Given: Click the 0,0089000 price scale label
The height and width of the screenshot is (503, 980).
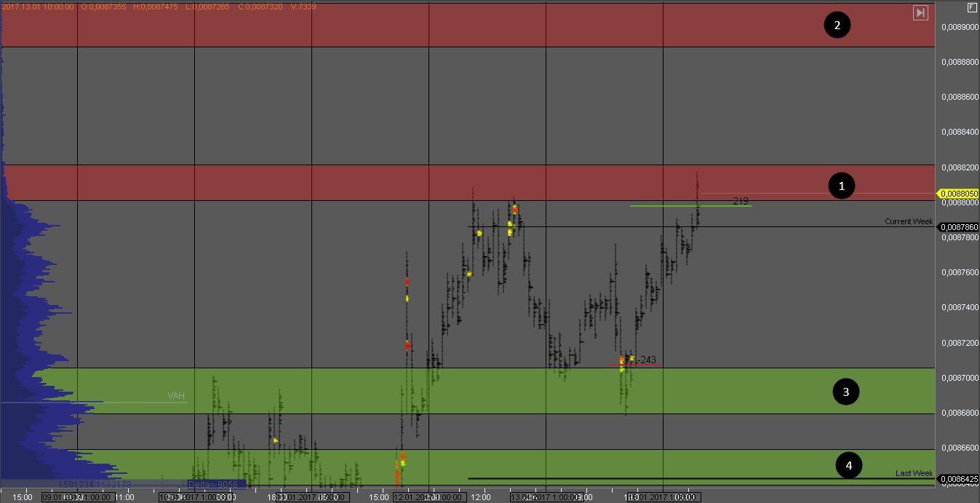Looking at the screenshot, I should [959, 27].
